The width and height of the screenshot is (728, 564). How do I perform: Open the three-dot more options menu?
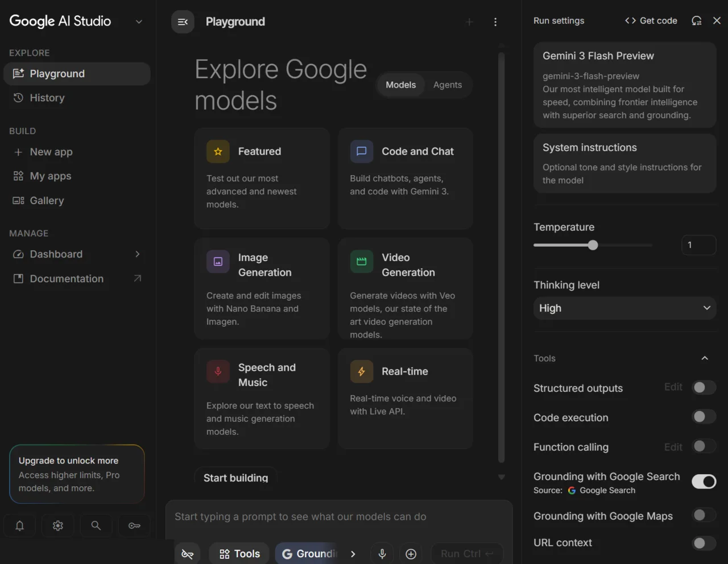tap(495, 22)
